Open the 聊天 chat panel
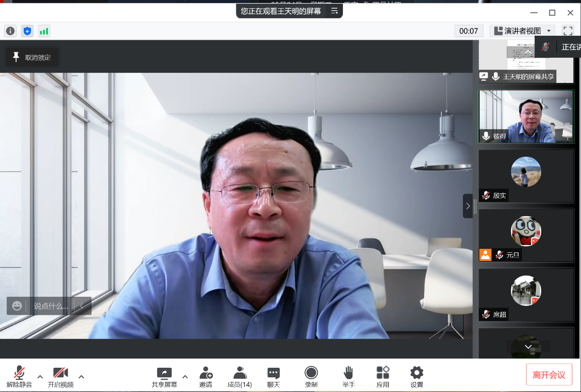The image size is (581, 392). point(273,376)
